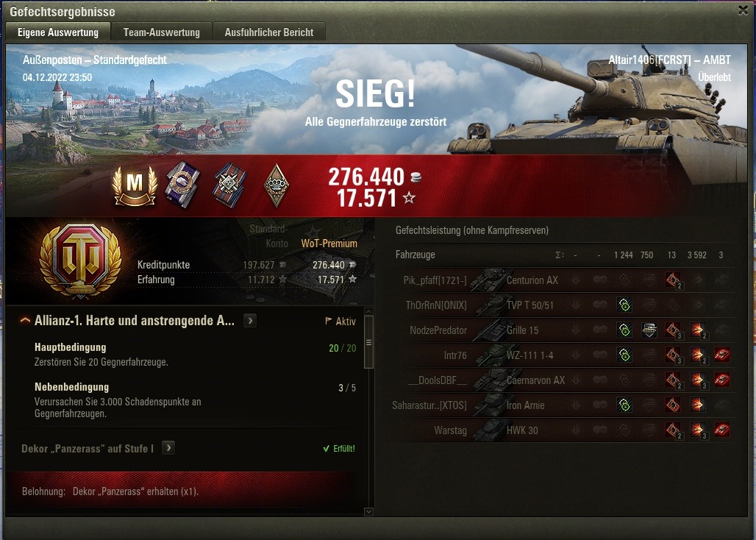
Task: Click scroll-down arrow of mission panel
Action: 369,511
